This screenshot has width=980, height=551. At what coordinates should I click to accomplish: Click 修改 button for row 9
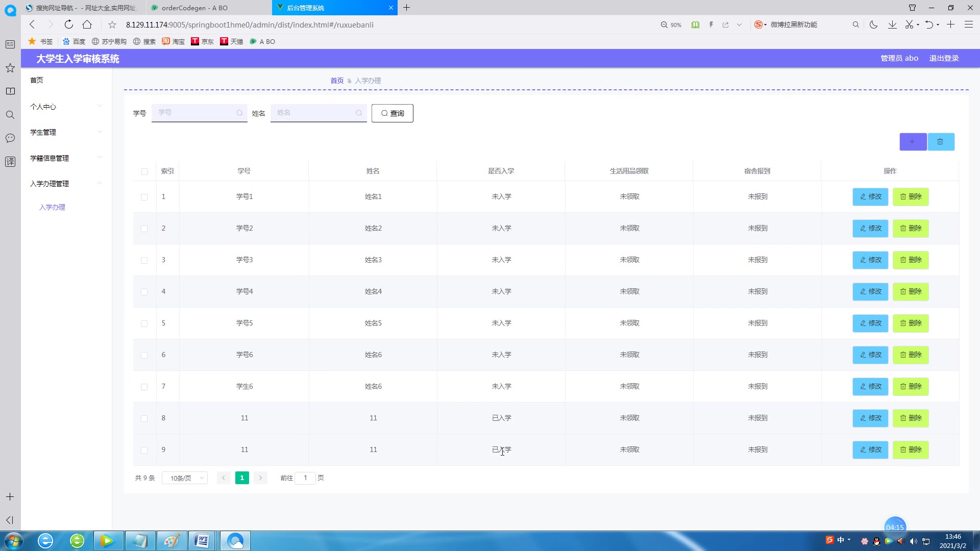(x=870, y=450)
